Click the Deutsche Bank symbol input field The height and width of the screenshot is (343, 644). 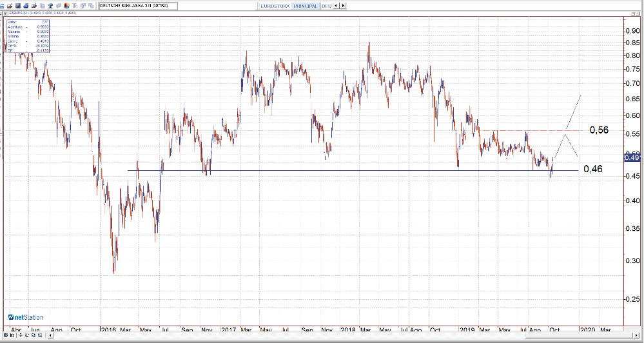138,6
